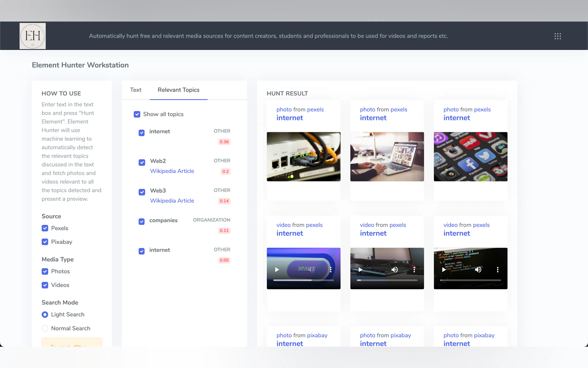Uncheck the Show all topics checkbox
Screen dimensions: 588x368
point(137,114)
